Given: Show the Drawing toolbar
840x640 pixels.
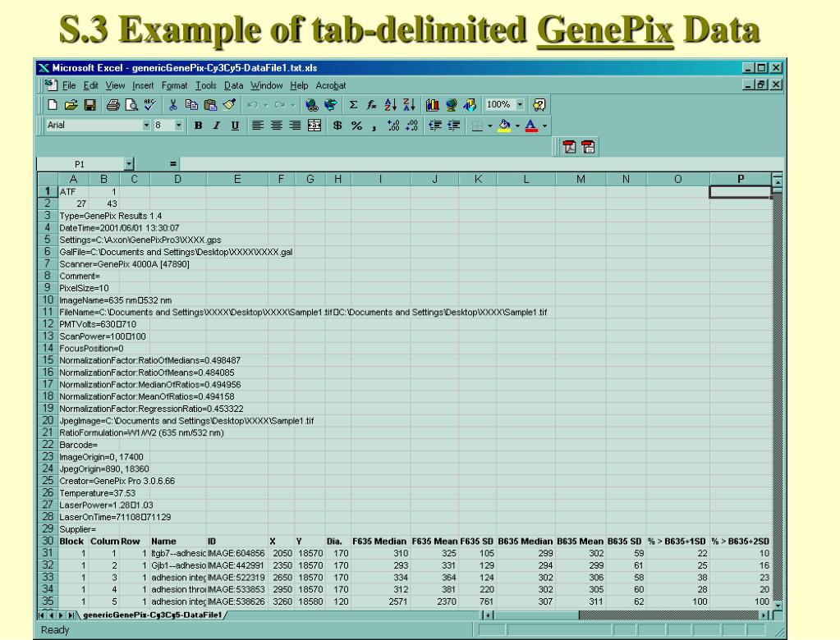Looking at the screenshot, I should 470,105.
